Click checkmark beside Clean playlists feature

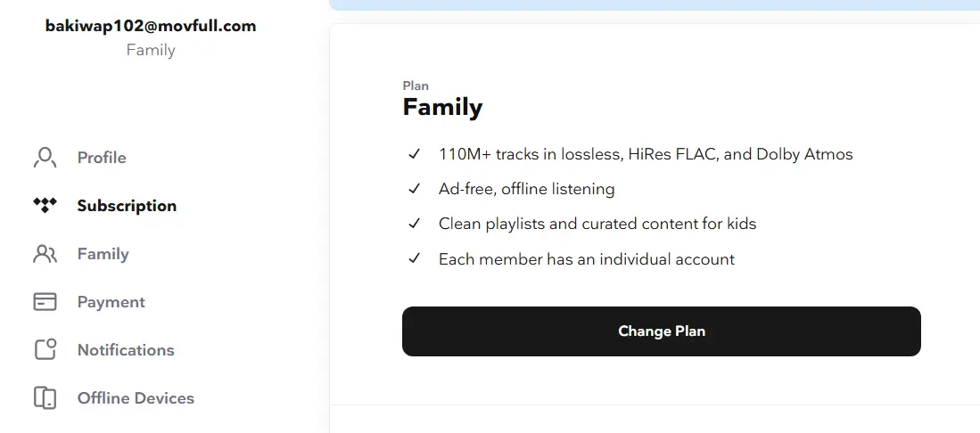[x=414, y=224]
